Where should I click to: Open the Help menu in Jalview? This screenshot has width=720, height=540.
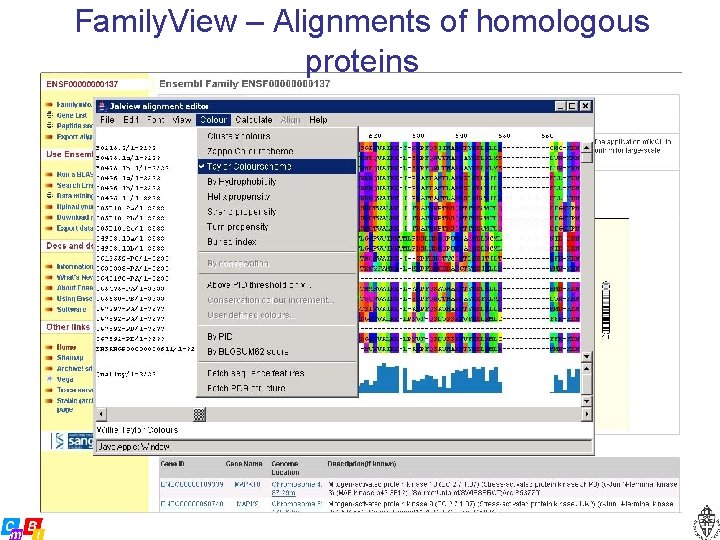click(x=318, y=120)
